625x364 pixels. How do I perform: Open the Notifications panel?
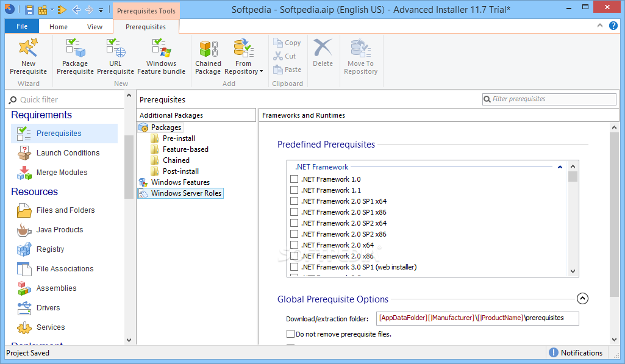point(576,352)
